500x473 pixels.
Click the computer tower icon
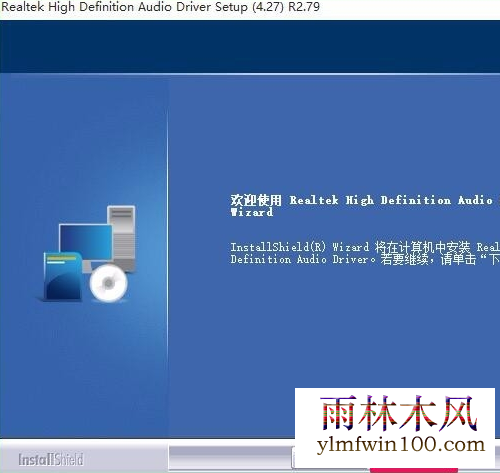(x=122, y=238)
